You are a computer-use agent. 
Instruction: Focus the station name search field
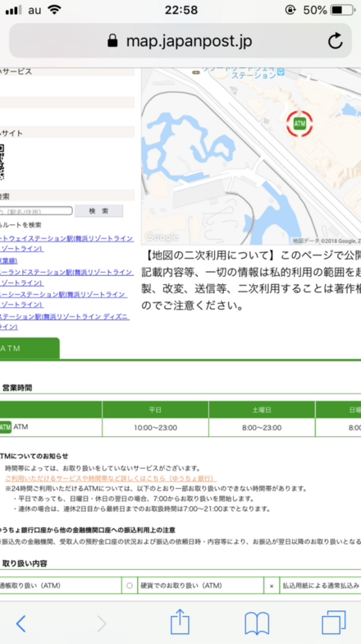pyautogui.click(x=36, y=211)
